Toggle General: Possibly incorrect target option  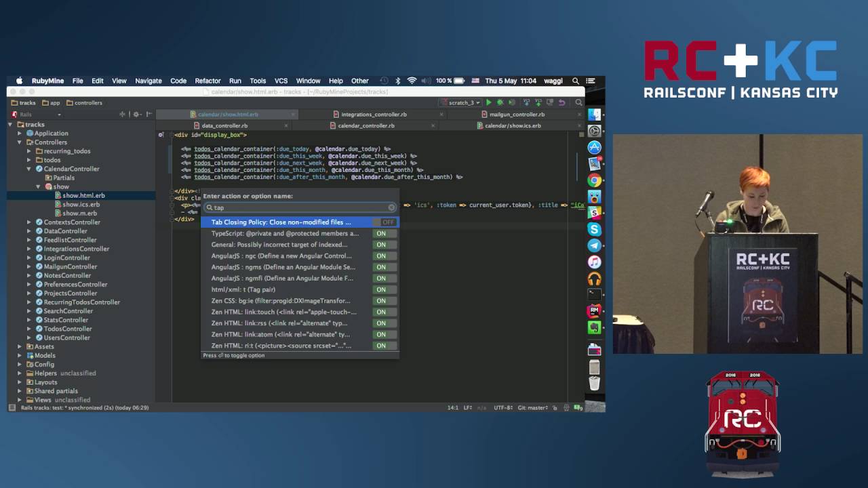click(x=384, y=245)
